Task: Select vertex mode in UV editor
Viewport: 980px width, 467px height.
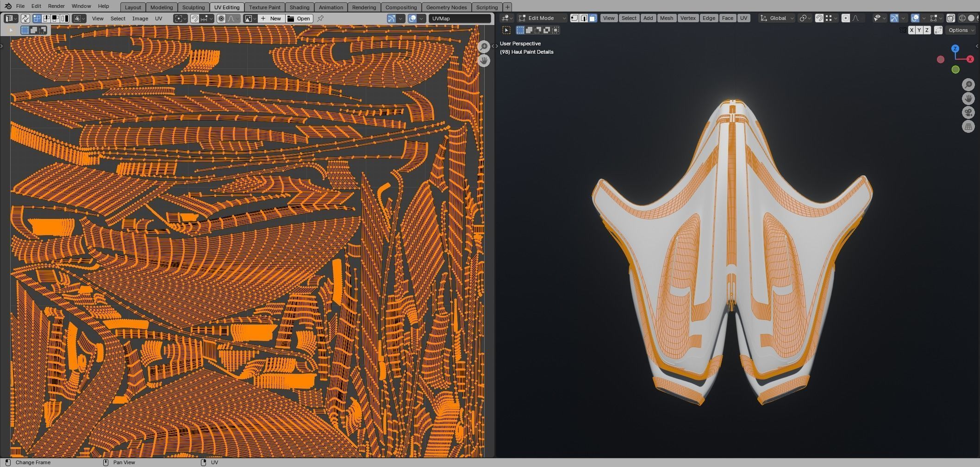Action: coord(37,19)
